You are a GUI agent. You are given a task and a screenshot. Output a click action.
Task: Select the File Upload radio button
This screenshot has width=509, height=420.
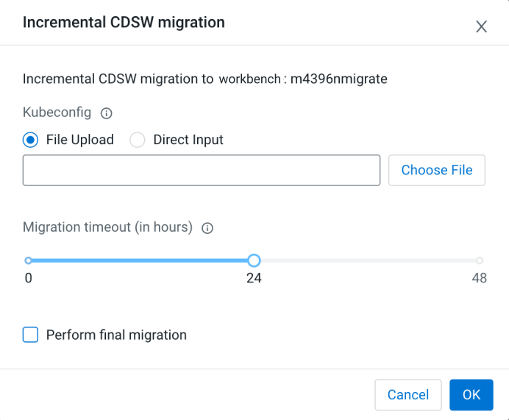pos(31,140)
